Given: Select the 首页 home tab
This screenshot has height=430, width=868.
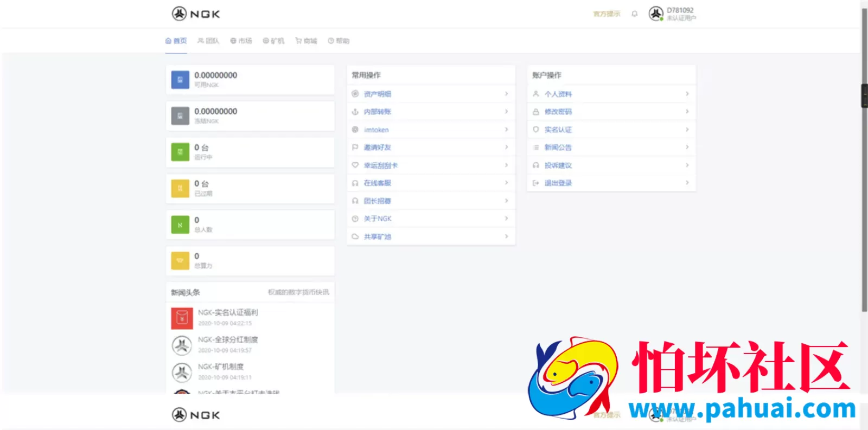Looking at the screenshot, I should click(176, 41).
